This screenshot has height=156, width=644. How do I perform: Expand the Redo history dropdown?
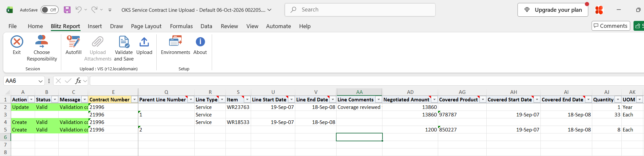point(101,10)
